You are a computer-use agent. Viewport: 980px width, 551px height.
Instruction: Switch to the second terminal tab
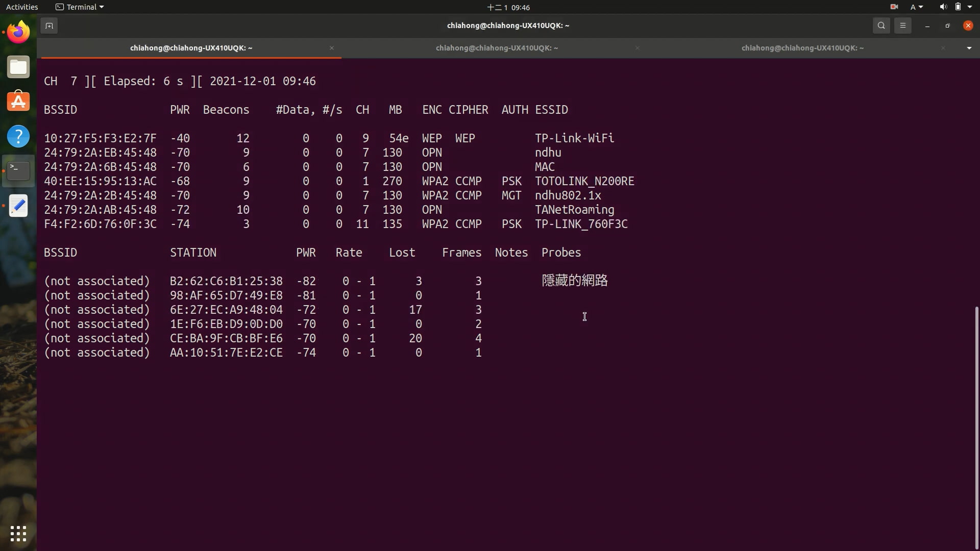[x=496, y=48]
